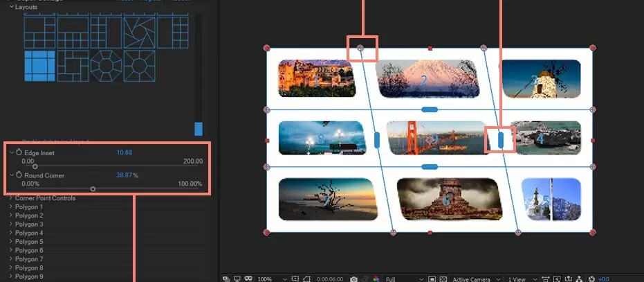Click the blue handle on the upper horizontal divider
This screenshot has width=644, height=282.
(430, 109)
